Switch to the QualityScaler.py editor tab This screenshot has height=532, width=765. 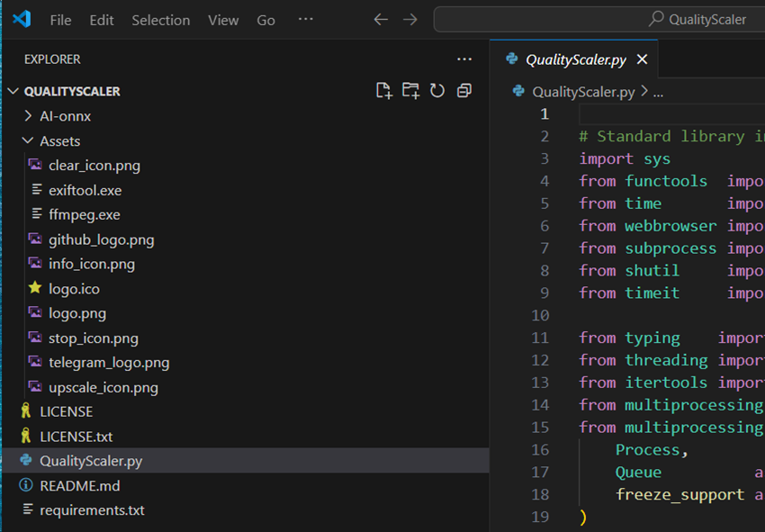coord(571,59)
